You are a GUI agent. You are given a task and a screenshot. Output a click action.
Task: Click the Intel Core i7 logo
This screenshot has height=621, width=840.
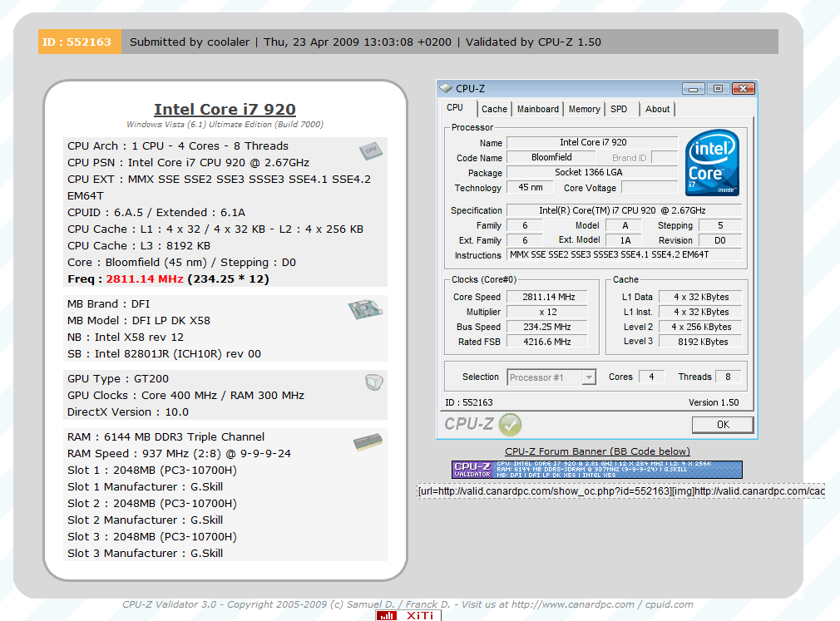pos(712,163)
